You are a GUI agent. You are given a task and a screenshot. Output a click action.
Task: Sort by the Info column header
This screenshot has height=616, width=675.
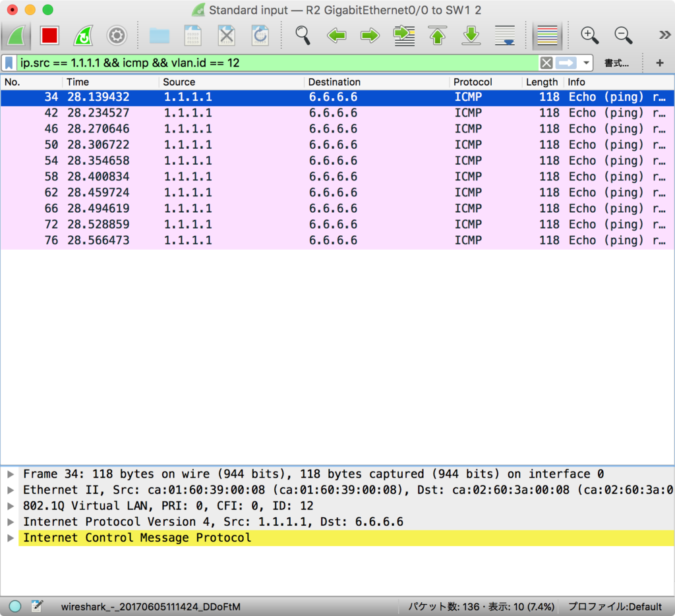[x=618, y=82]
